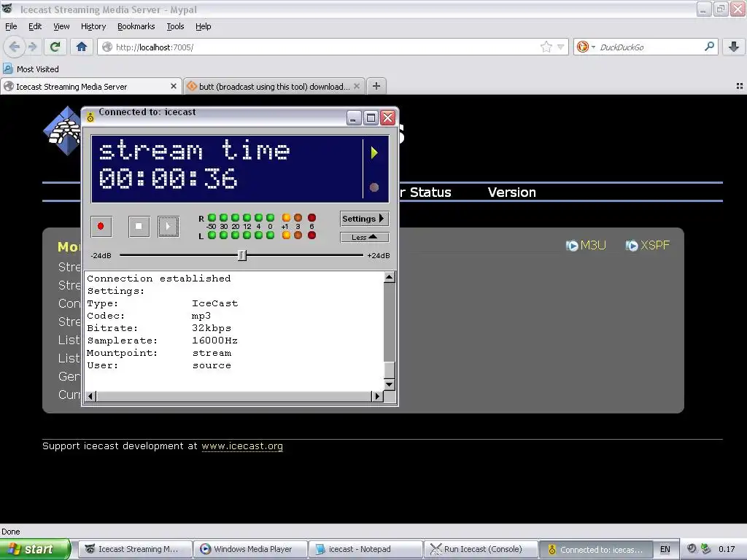This screenshot has height=560, width=747.
Task: Click the play/connect button in butt
Action: click(169, 226)
